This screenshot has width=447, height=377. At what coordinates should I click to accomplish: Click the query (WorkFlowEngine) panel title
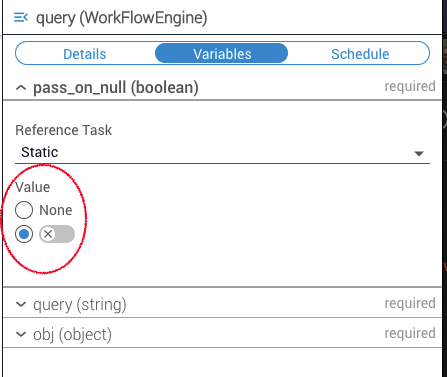pos(122,18)
